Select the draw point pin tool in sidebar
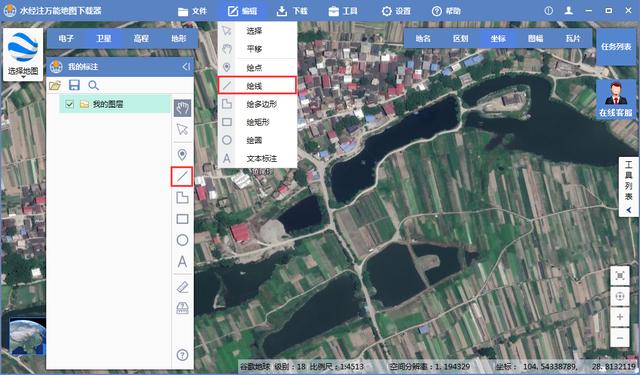The image size is (640, 375). (x=182, y=155)
